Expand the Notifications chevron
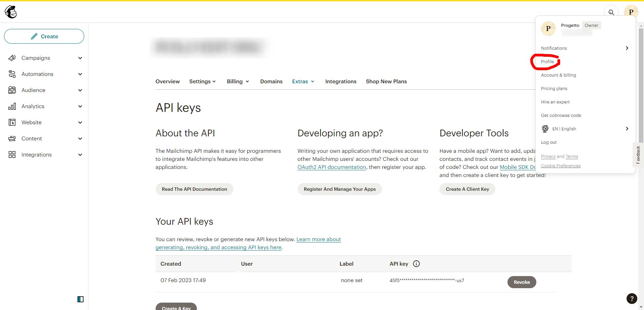644x310 pixels. 627,48
